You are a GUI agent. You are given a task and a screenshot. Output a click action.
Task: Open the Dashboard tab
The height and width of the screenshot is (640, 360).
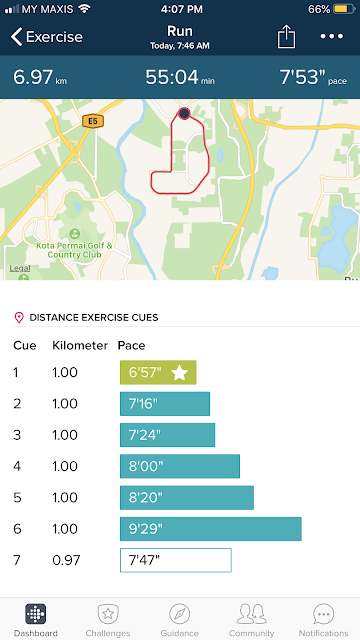(36, 620)
